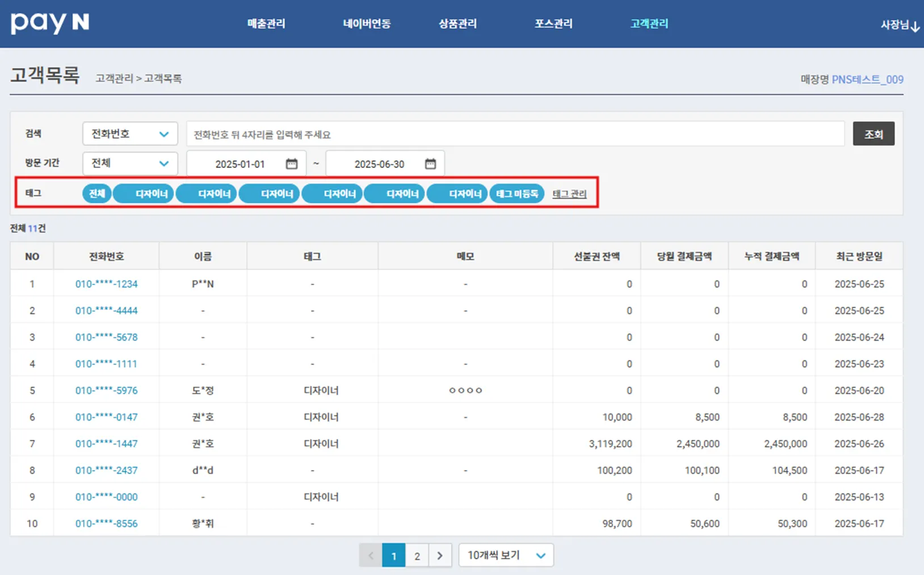
Task: Go to the previous results page
Action: tap(371, 555)
